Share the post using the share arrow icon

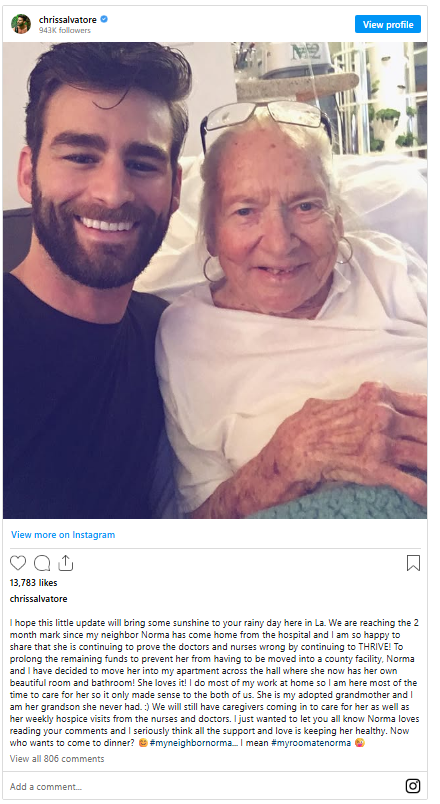coord(66,563)
